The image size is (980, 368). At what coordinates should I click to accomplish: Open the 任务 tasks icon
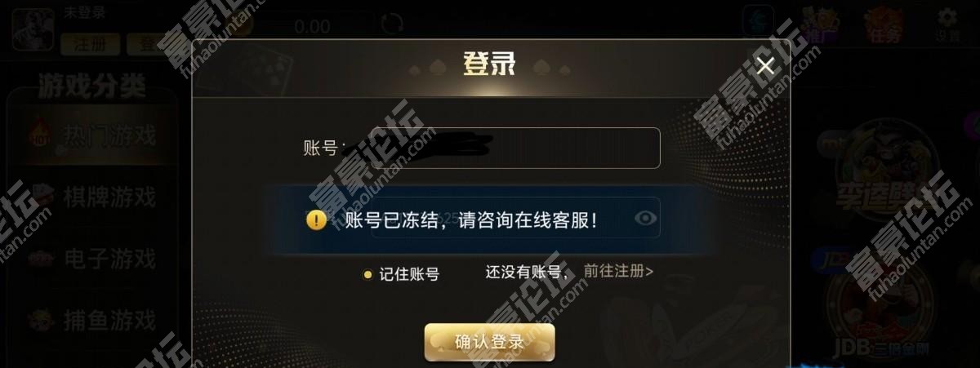[883, 24]
